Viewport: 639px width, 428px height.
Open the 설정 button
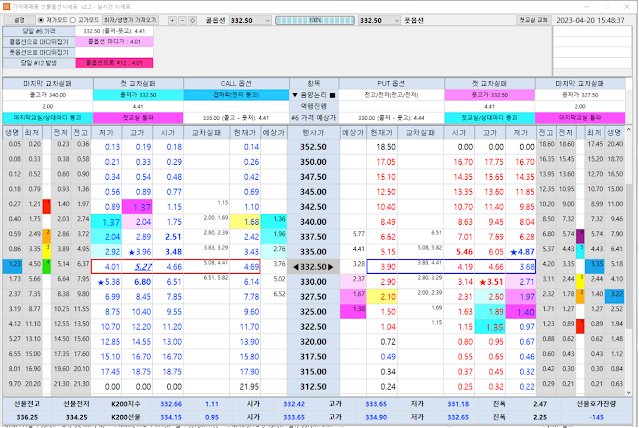pyautogui.click(x=19, y=20)
